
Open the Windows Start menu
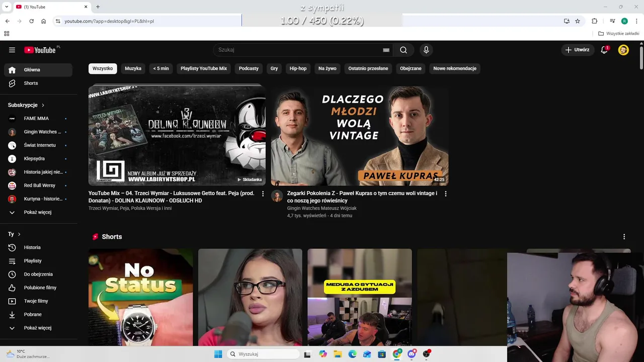(x=218, y=354)
